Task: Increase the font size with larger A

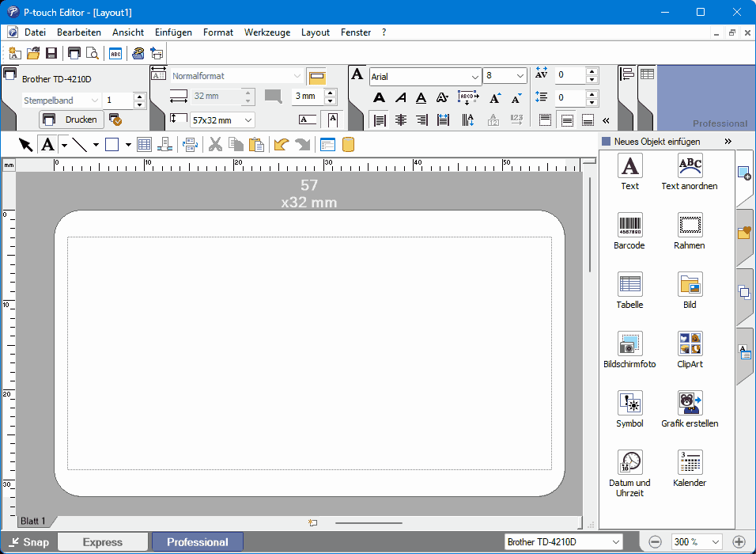Action: (495, 98)
